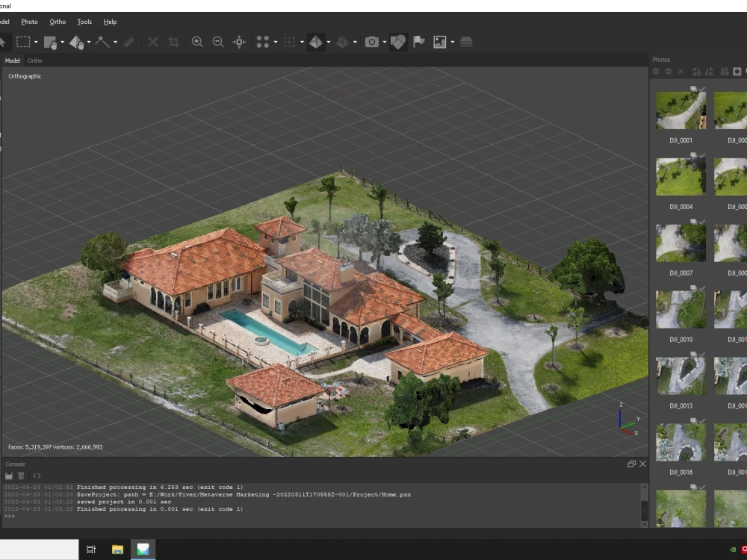Open the Tools menu
This screenshot has width=747, height=560.
[84, 22]
